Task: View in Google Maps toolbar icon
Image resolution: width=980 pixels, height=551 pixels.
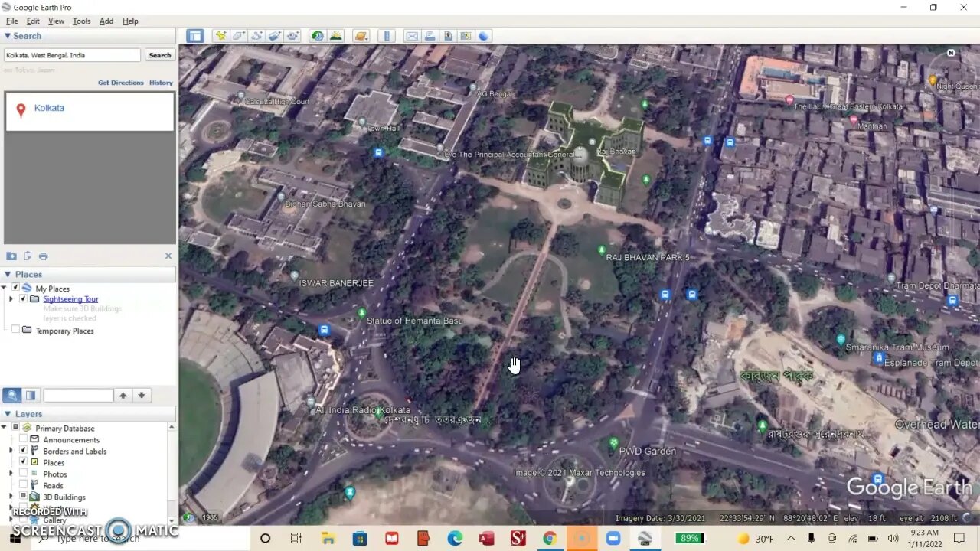Action: (465, 36)
